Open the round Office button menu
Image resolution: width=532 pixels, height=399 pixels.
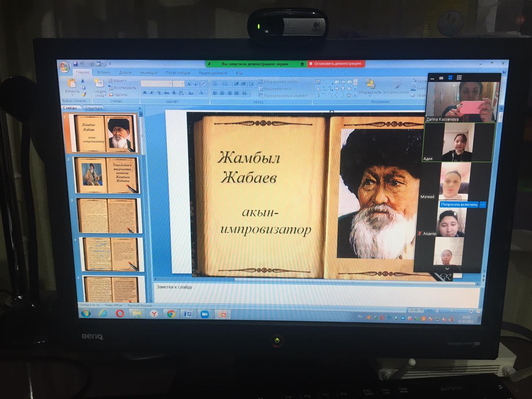(x=64, y=66)
